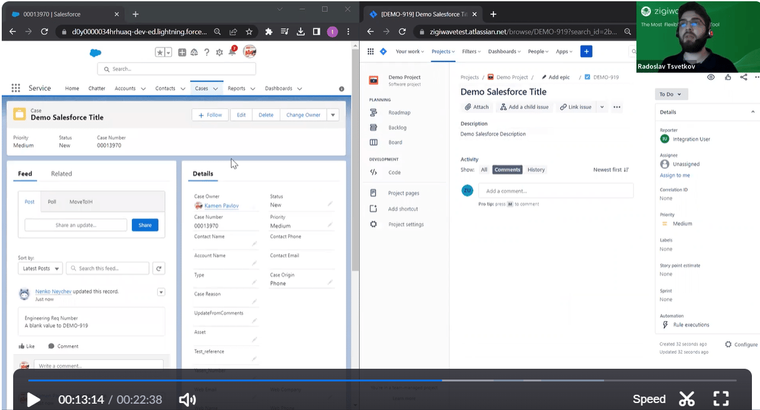Click the scissors clip icon in video controls
This screenshot has height=410, width=760.
(686, 399)
